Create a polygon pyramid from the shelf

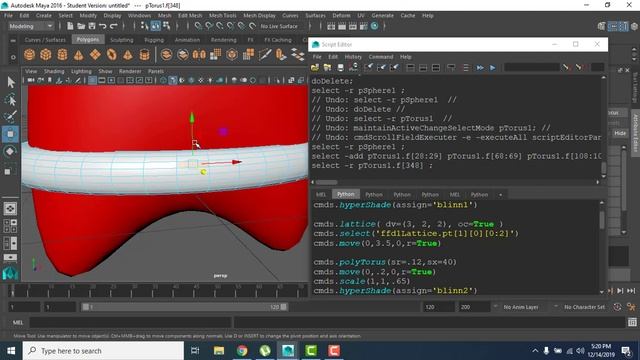coord(128,54)
